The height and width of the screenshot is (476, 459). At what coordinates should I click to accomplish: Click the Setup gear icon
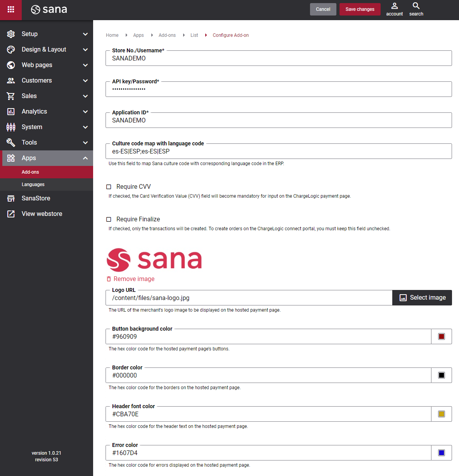[11, 34]
